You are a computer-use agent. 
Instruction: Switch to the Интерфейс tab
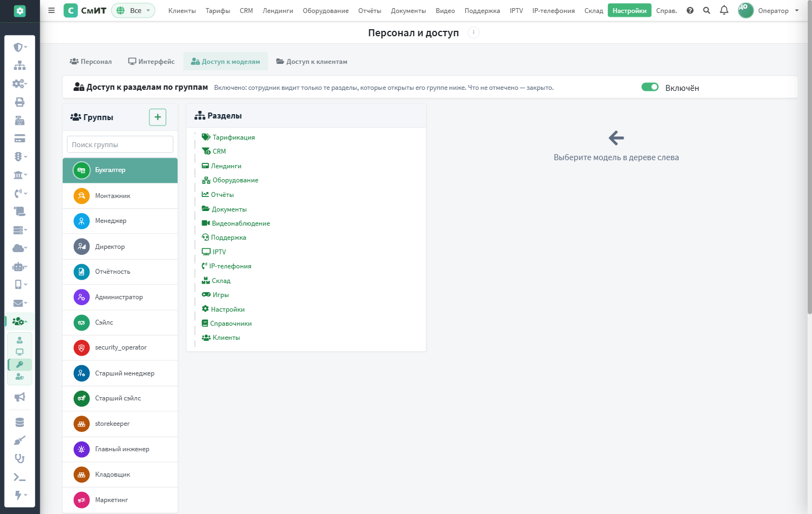[x=151, y=61]
